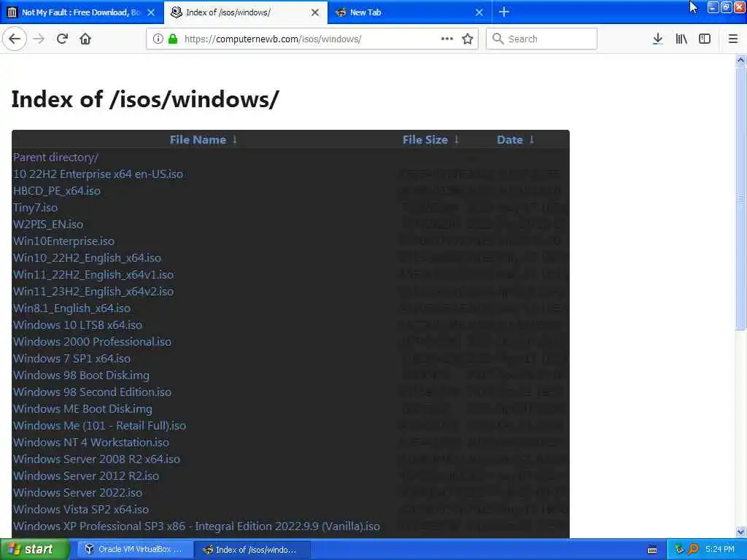
Task: Click the Tiny7.iso file link
Action: (35, 208)
